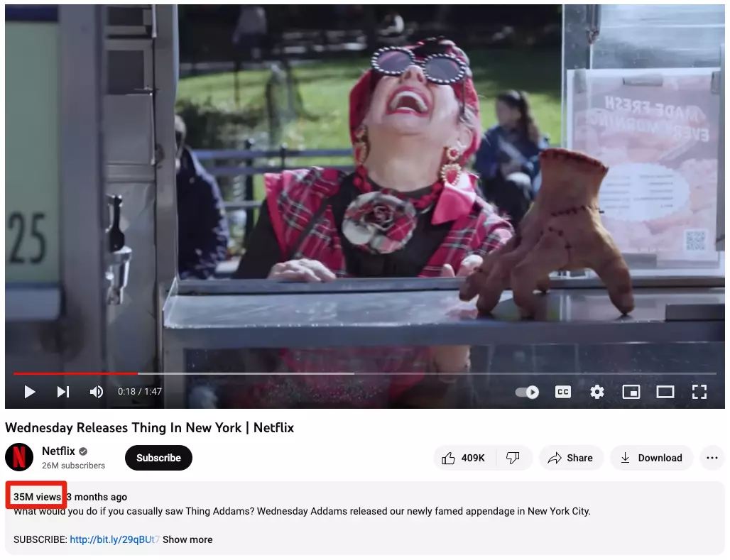Open the more actions menu
Viewport: 730px width, 560px height.
(712, 458)
